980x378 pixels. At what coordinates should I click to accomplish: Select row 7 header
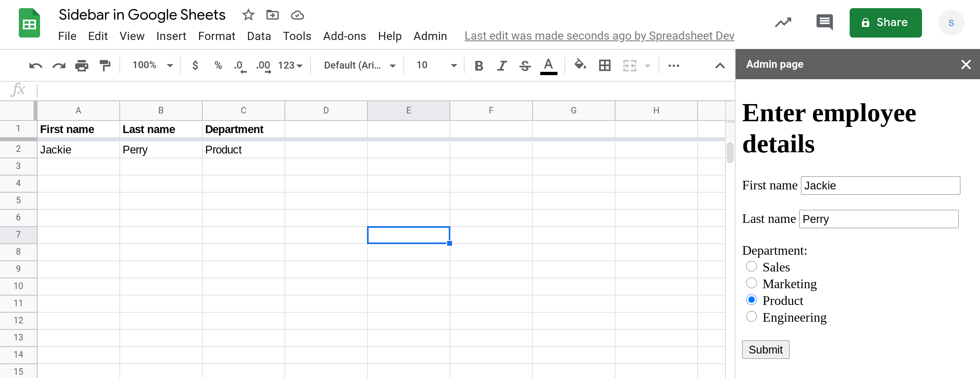tap(18, 235)
